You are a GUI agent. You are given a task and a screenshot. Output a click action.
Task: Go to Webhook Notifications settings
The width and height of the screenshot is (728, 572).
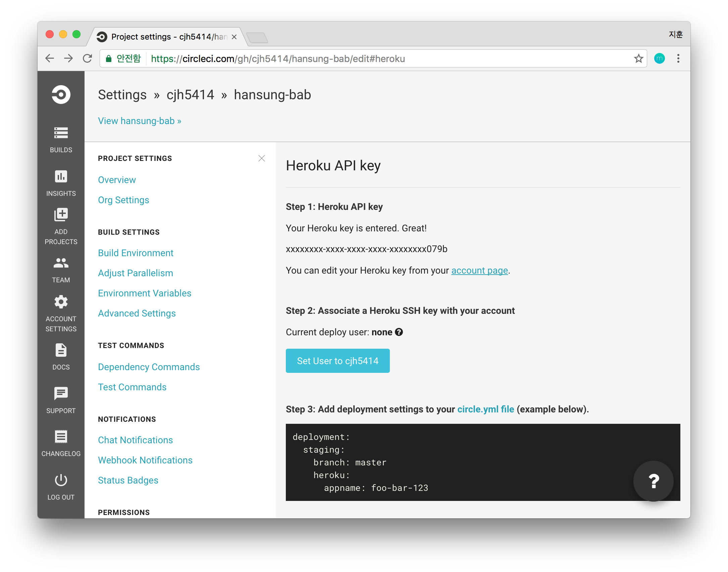(145, 460)
